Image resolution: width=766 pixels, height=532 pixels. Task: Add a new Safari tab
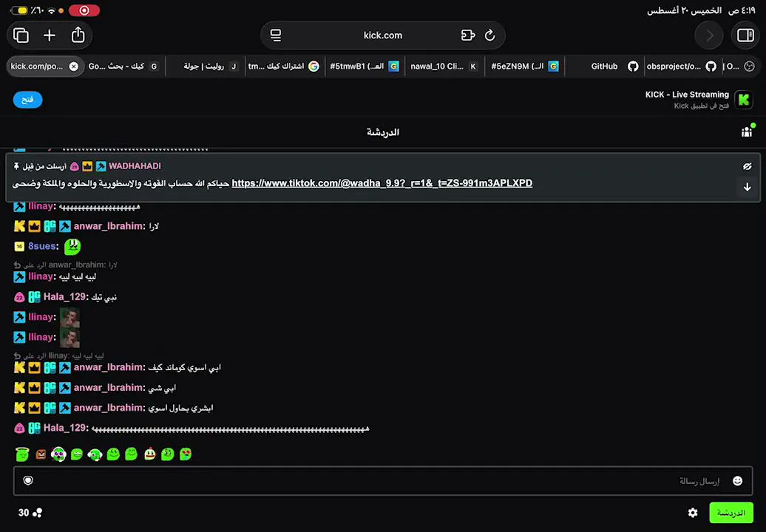pyautogui.click(x=50, y=35)
